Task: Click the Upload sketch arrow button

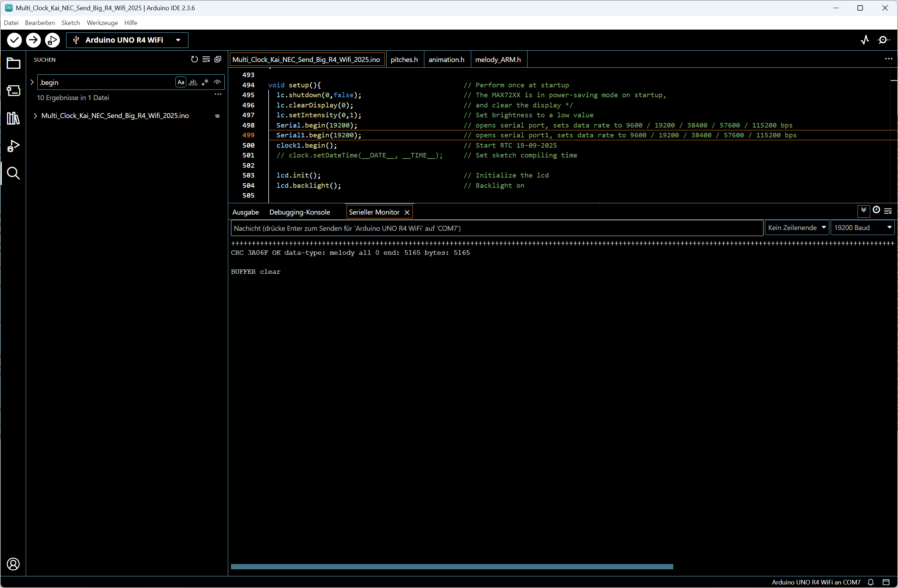Action: pos(33,40)
